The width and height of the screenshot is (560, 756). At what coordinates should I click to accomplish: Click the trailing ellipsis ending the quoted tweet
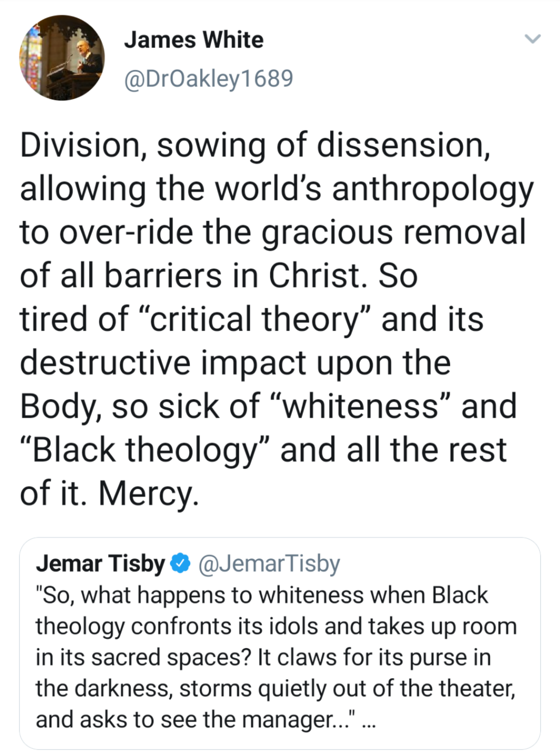[x=369, y=720]
